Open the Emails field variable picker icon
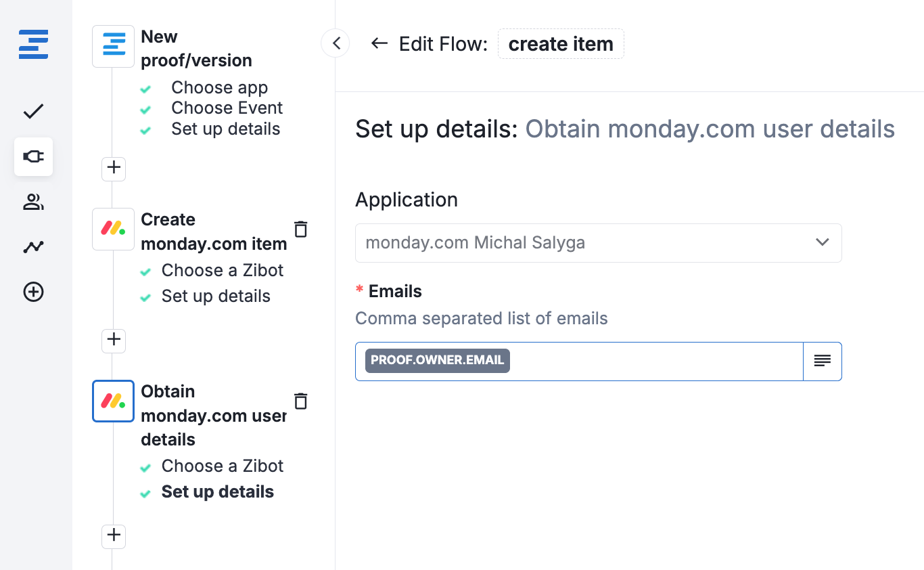The width and height of the screenshot is (924, 570). click(x=822, y=361)
